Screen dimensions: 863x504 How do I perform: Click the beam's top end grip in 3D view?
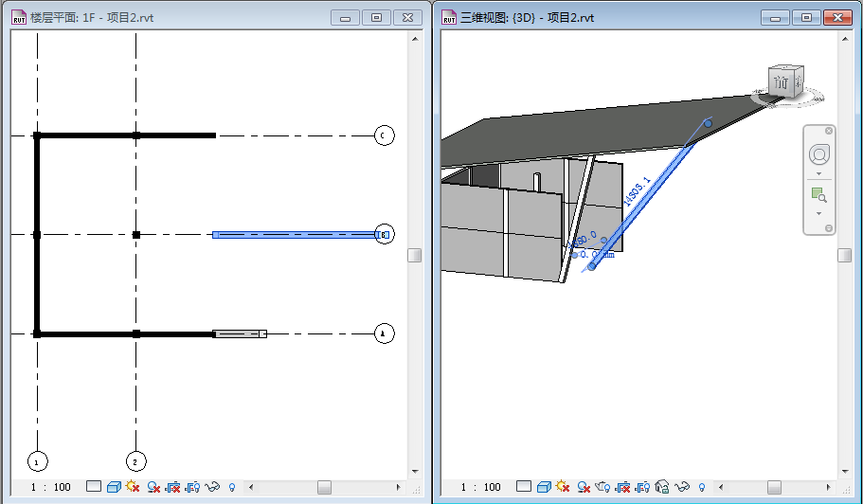click(709, 123)
